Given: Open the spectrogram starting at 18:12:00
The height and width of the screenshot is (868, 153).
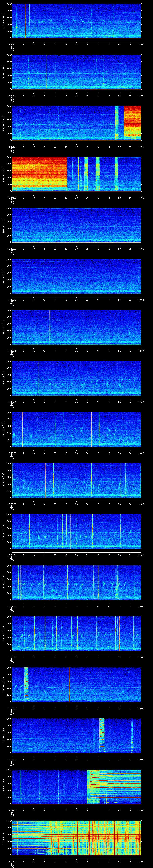Looking at the screenshot, I should point(76,72).
